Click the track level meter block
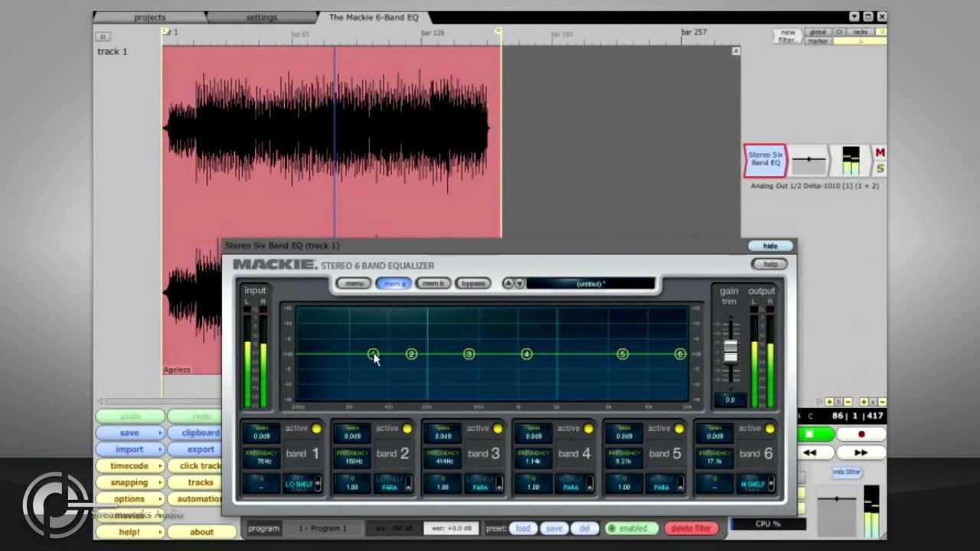The width and height of the screenshot is (980, 551). 851,160
